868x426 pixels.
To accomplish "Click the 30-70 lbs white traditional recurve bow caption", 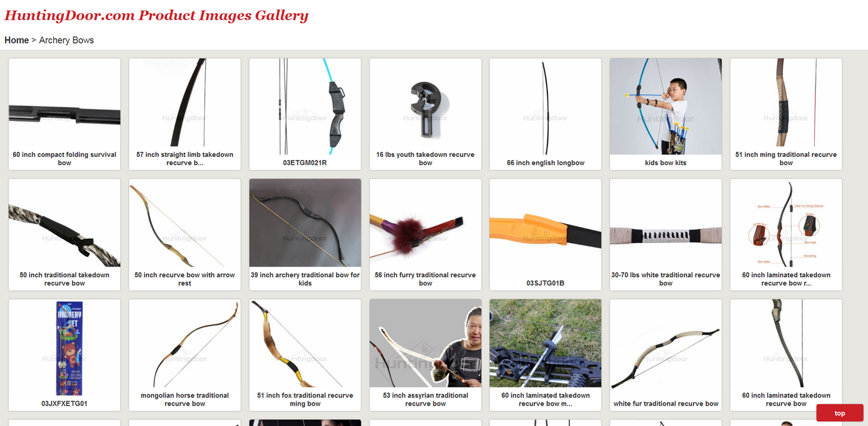I will (x=666, y=279).
